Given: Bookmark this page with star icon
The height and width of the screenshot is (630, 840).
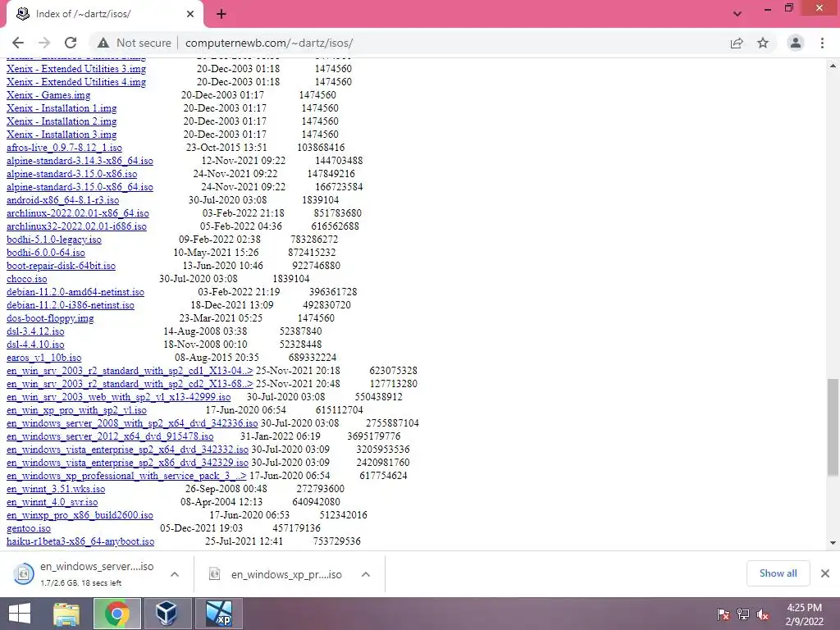Looking at the screenshot, I should click(x=763, y=43).
